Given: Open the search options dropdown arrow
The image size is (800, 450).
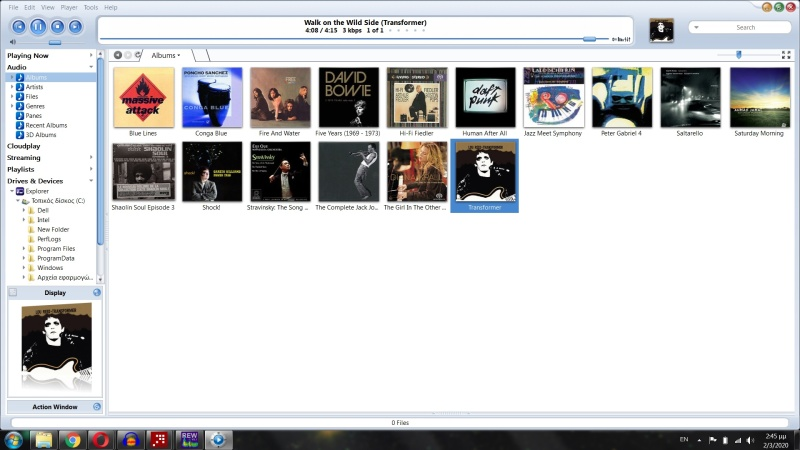Looking at the screenshot, I should coord(696,28).
